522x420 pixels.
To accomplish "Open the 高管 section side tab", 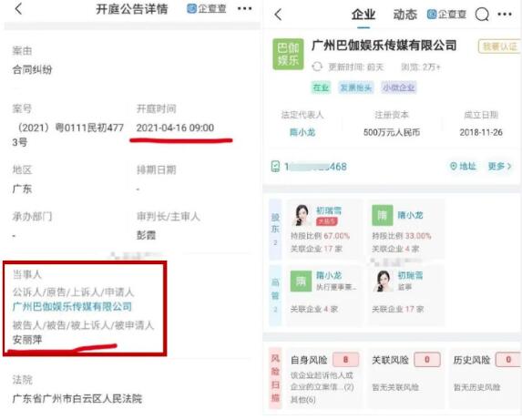I will (275, 295).
